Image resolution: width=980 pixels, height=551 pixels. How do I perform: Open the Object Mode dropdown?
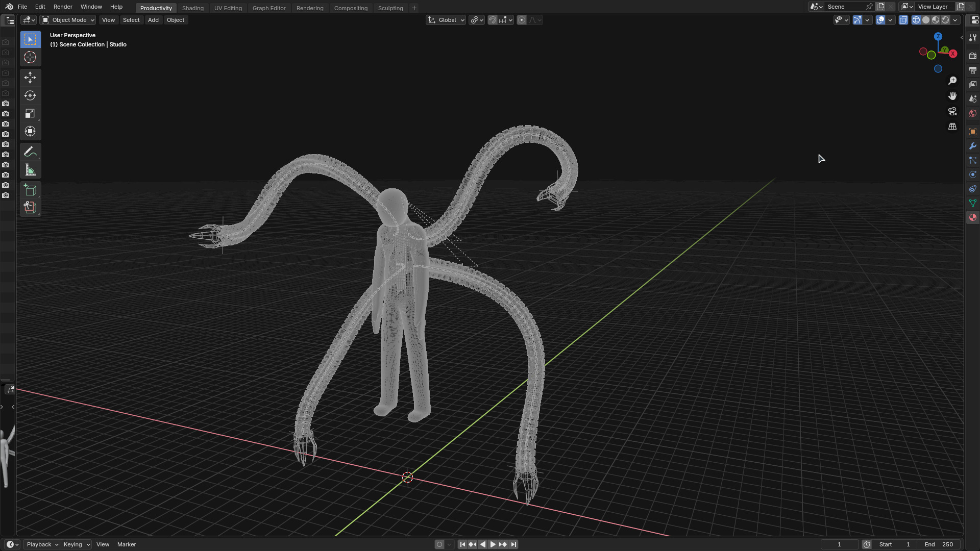click(68, 20)
